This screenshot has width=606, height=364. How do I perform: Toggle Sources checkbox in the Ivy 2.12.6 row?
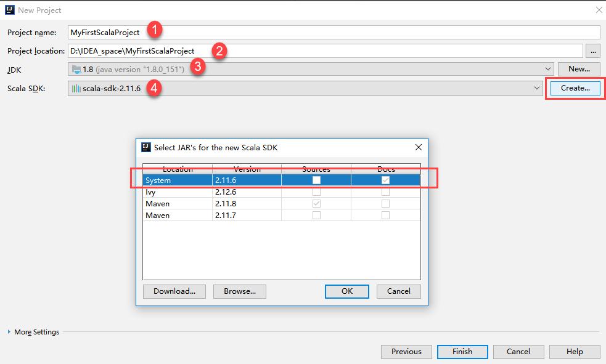(316, 192)
